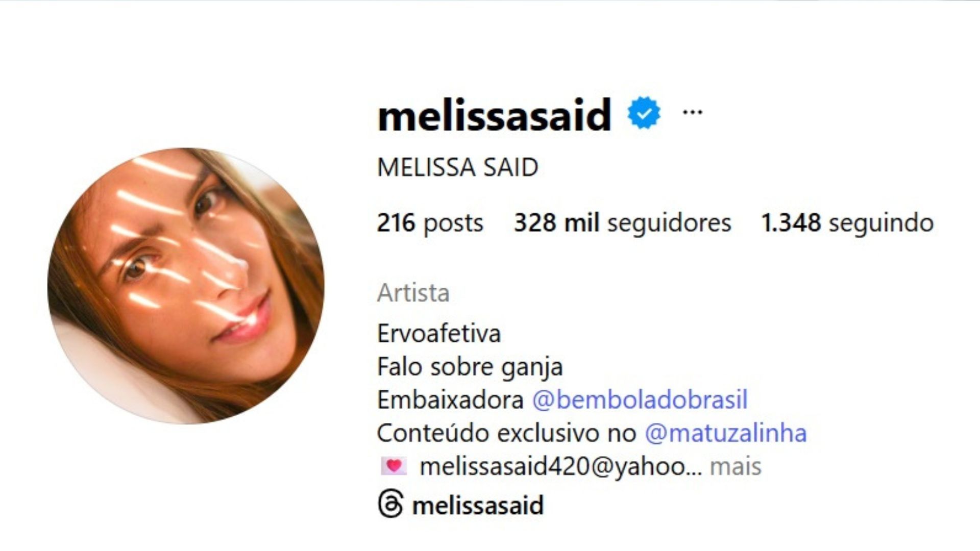Expand the bio with 'mais'
This screenshot has height=551, width=980.
(736, 466)
